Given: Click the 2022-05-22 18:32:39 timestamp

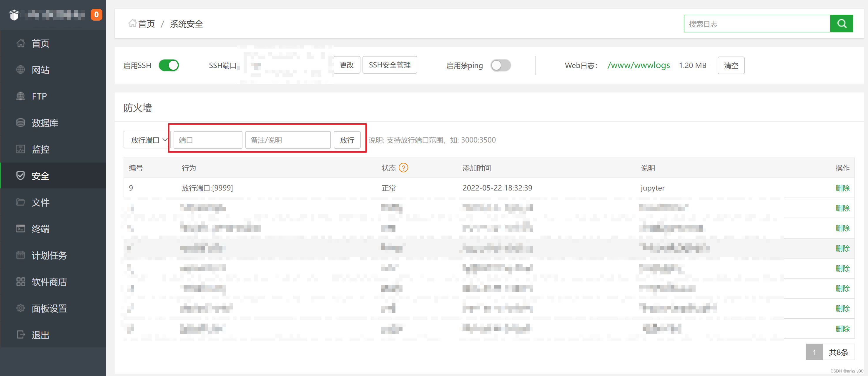Looking at the screenshot, I should [x=497, y=188].
